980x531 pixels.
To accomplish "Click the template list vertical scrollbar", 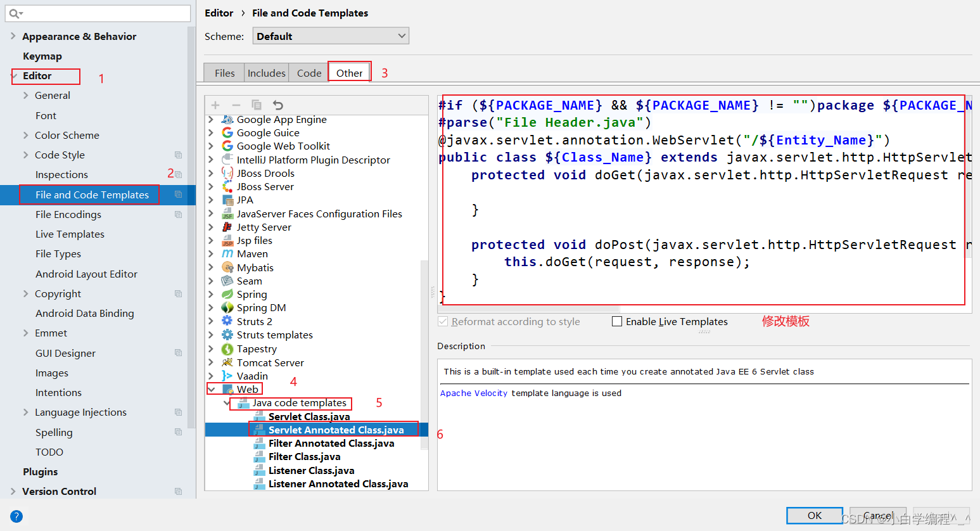I will click(x=424, y=355).
